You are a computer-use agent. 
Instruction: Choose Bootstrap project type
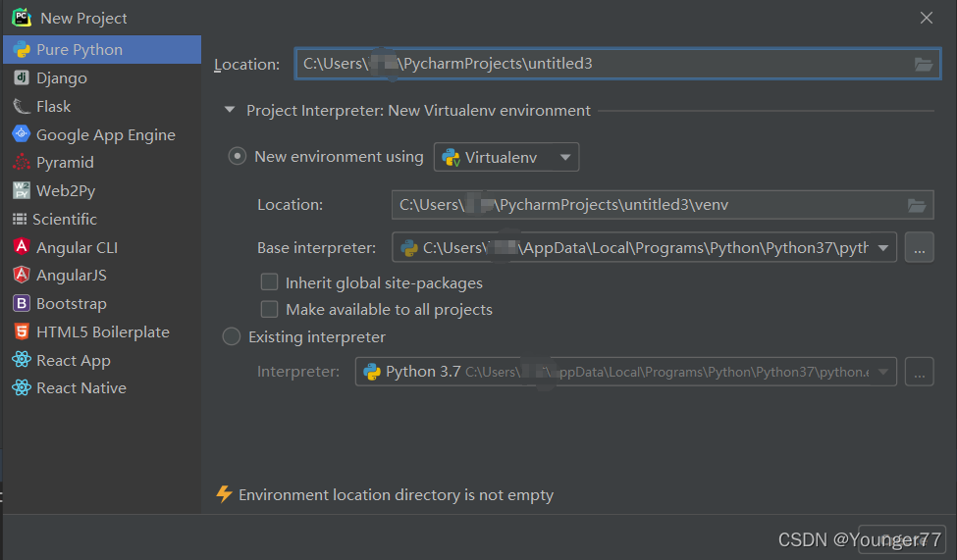coord(102,303)
